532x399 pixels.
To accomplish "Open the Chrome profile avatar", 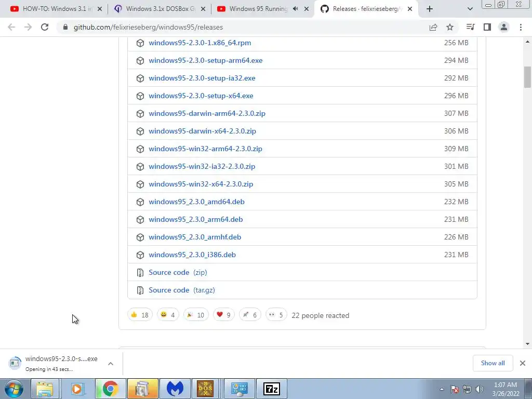I will coord(504,27).
